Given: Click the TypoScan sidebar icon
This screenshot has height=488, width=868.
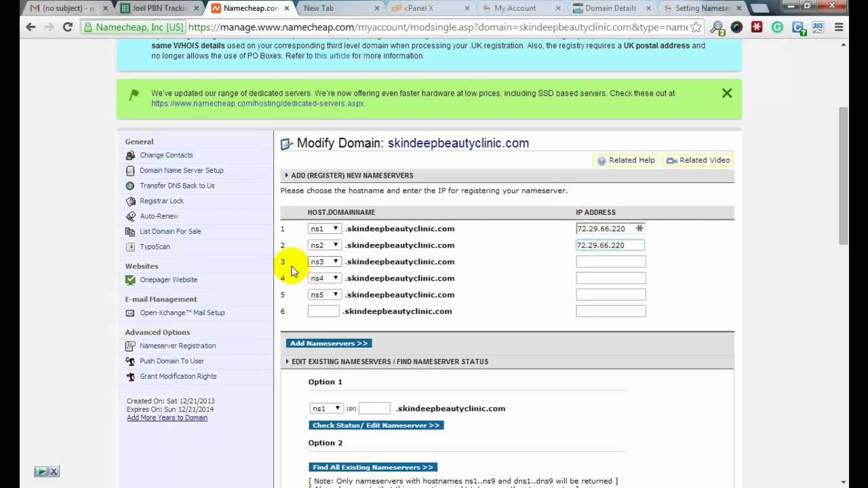Looking at the screenshot, I should tap(130, 247).
